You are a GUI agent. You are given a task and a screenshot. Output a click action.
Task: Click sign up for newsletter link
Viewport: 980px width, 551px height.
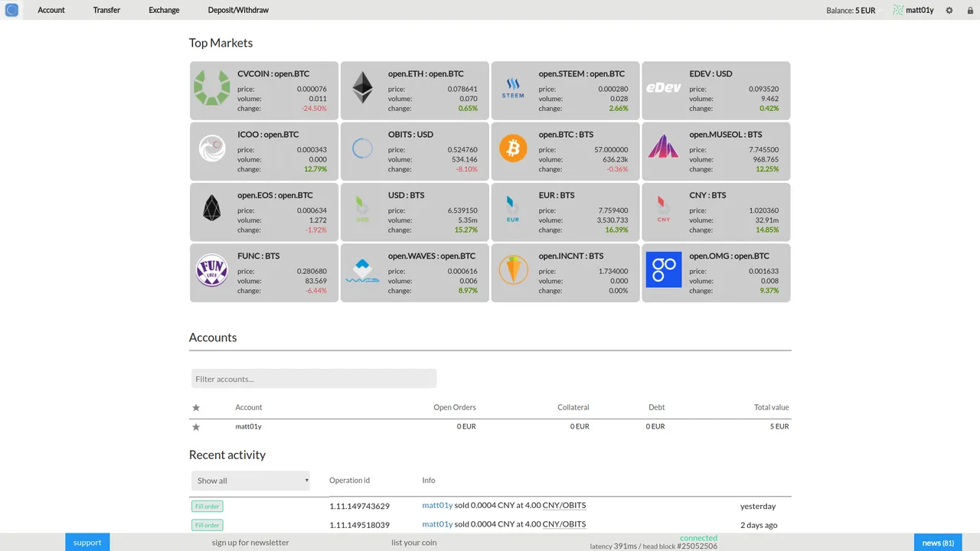[x=250, y=542]
